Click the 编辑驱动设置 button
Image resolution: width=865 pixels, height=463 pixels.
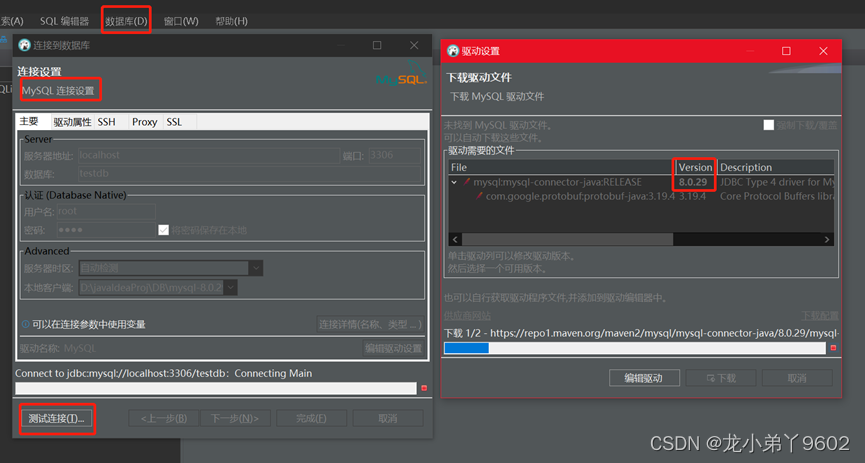(393, 348)
